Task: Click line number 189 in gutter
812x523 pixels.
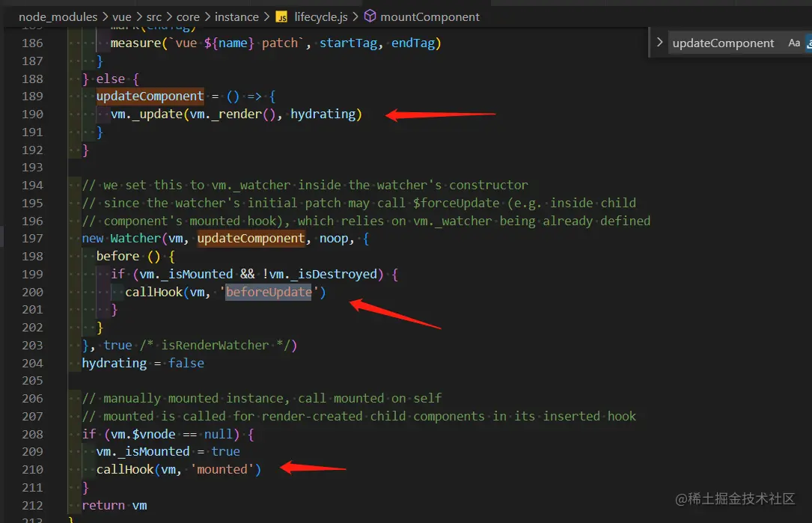Action: point(32,97)
